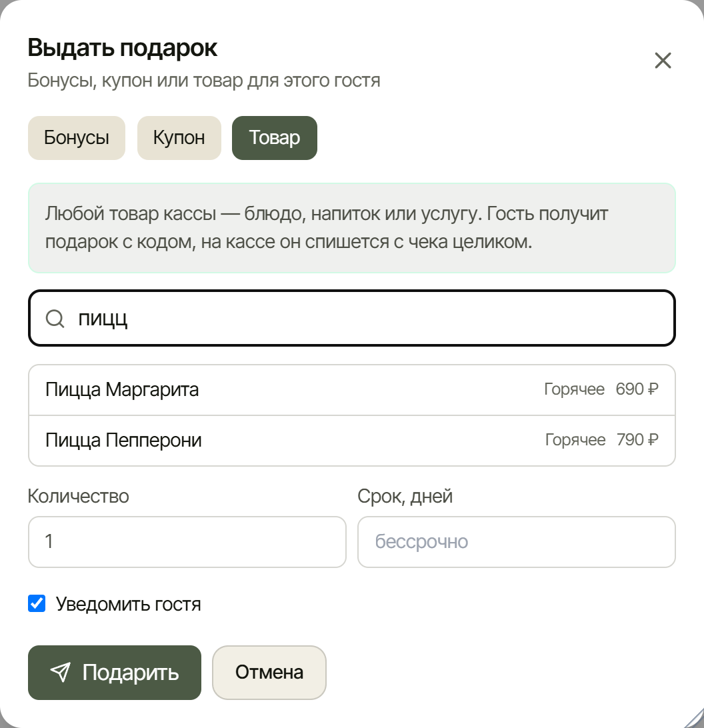
Task: Click the Уведомить гостя label text
Action: [129, 604]
